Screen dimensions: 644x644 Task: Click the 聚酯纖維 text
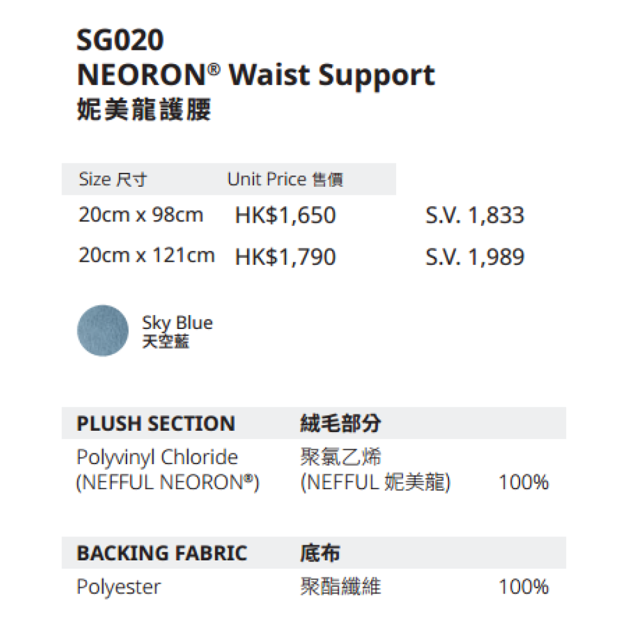pos(340,587)
